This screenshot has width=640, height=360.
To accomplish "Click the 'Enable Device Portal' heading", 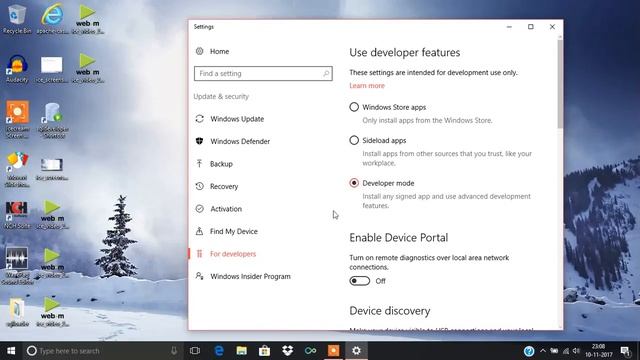I will [x=398, y=238].
